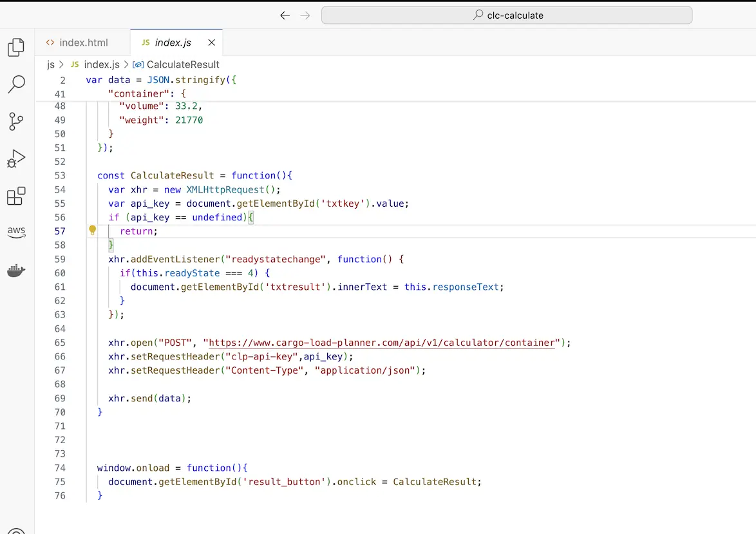Click the XMLHttpRequest text on line 54
Viewport: 756px width, 534px height.
(x=225, y=189)
